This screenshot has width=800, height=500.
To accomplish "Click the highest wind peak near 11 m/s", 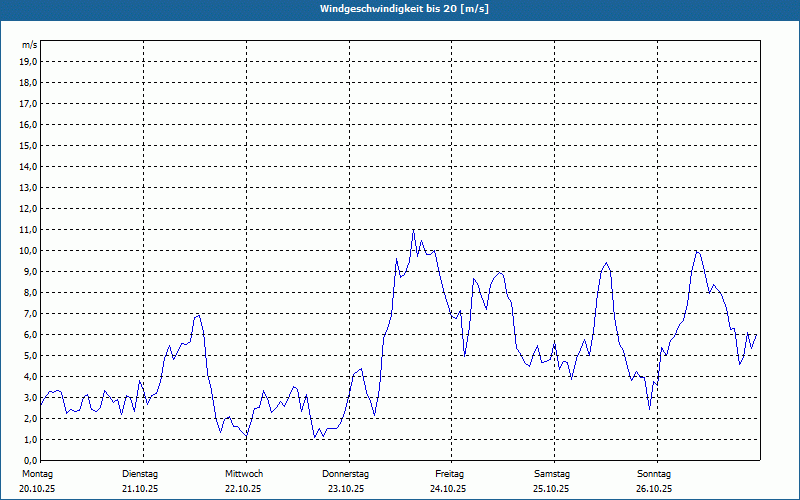I will pyautogui.click(x=413, y=231).
